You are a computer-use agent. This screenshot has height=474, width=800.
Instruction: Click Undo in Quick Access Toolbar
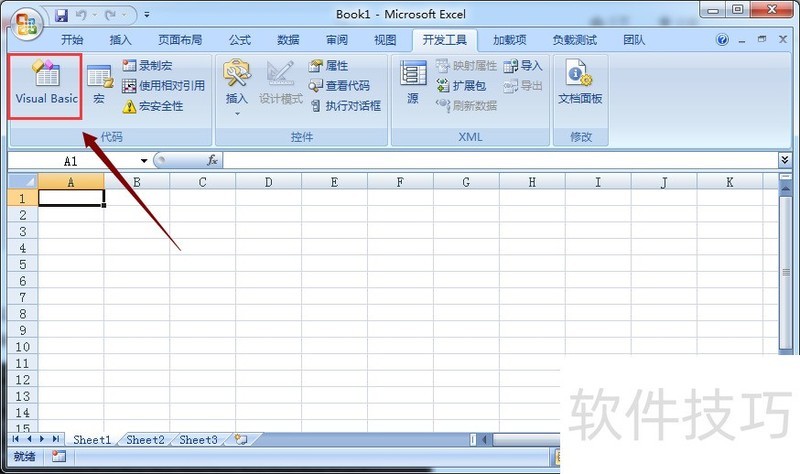point(81,15)
